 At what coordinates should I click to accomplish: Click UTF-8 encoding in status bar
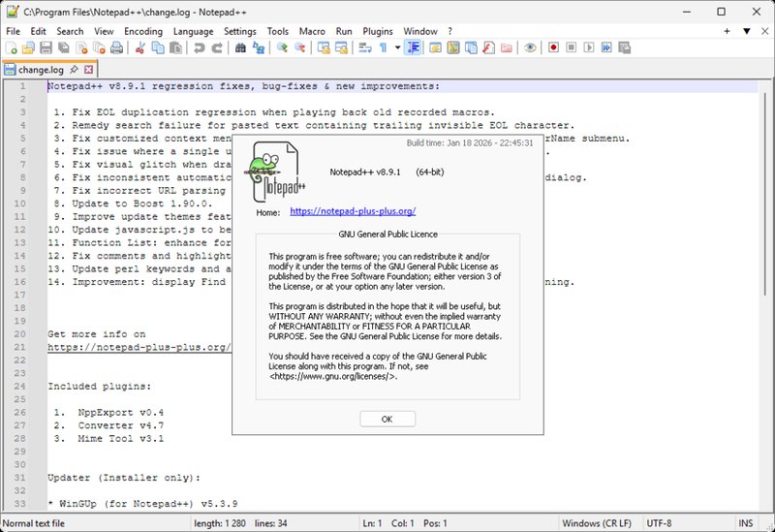[659, 523]
